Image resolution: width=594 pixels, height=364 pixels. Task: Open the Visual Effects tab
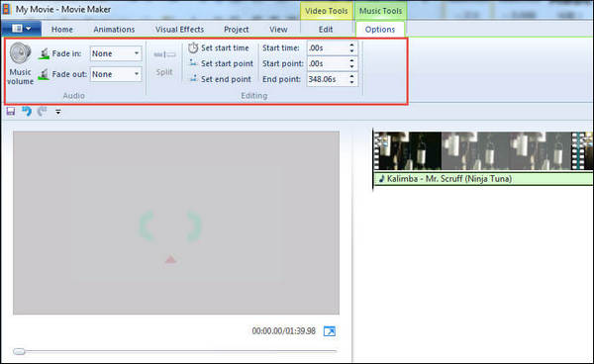(179, 29)
